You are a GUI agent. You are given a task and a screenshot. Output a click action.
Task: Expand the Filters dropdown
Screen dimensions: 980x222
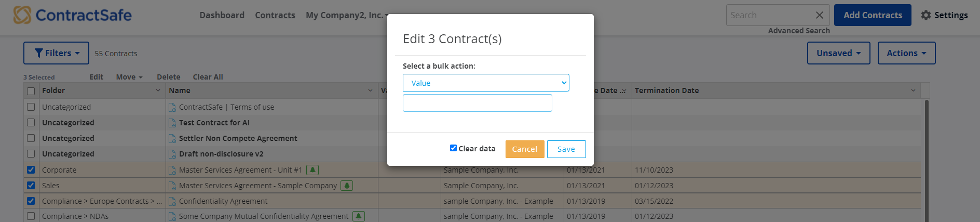[x=56, y=53]
